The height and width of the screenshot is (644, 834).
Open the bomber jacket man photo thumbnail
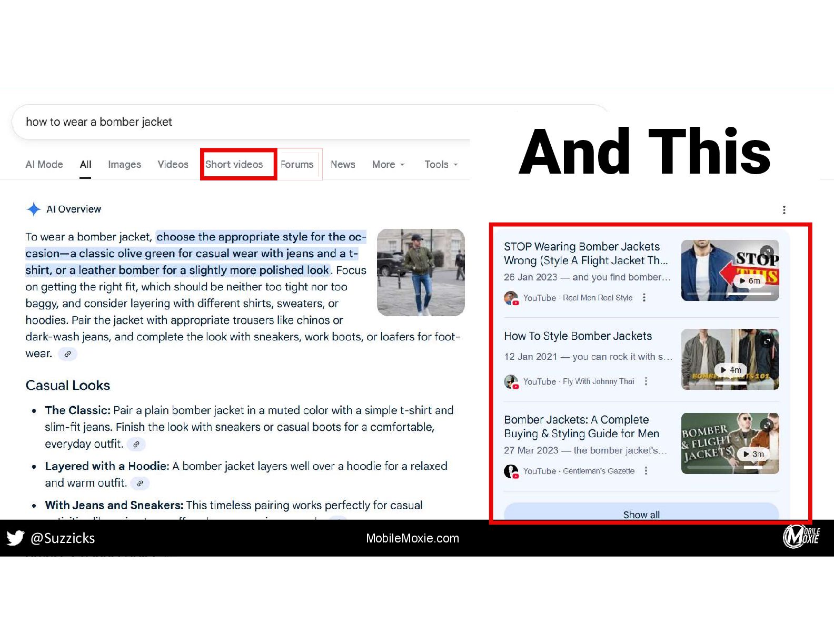coord(421,272)
